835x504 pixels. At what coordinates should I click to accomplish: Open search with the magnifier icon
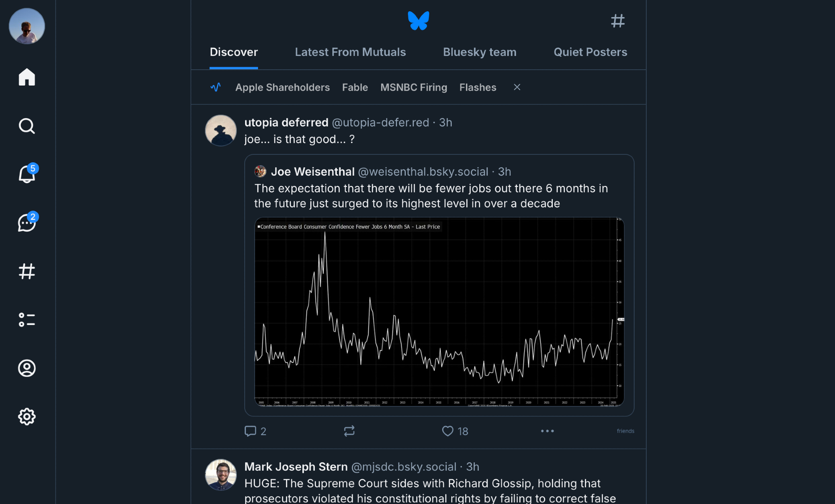[x=27, y=126]
